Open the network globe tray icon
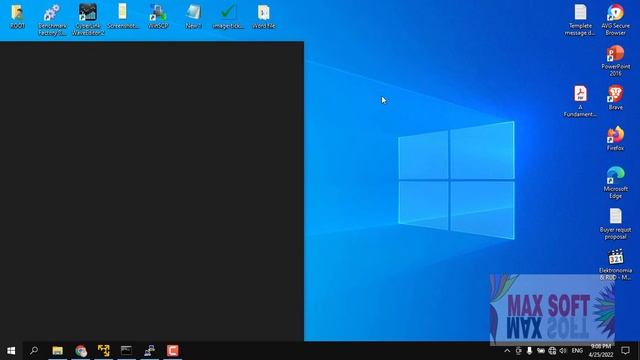This screenshot has width=640, height=360. [552, 351]
